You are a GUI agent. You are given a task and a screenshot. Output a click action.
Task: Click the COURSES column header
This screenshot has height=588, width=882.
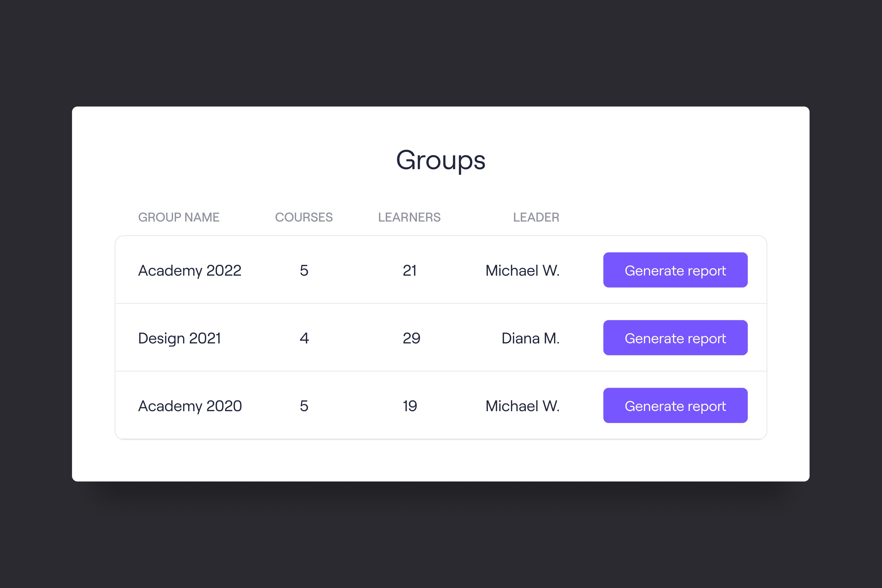coord(304,217)
